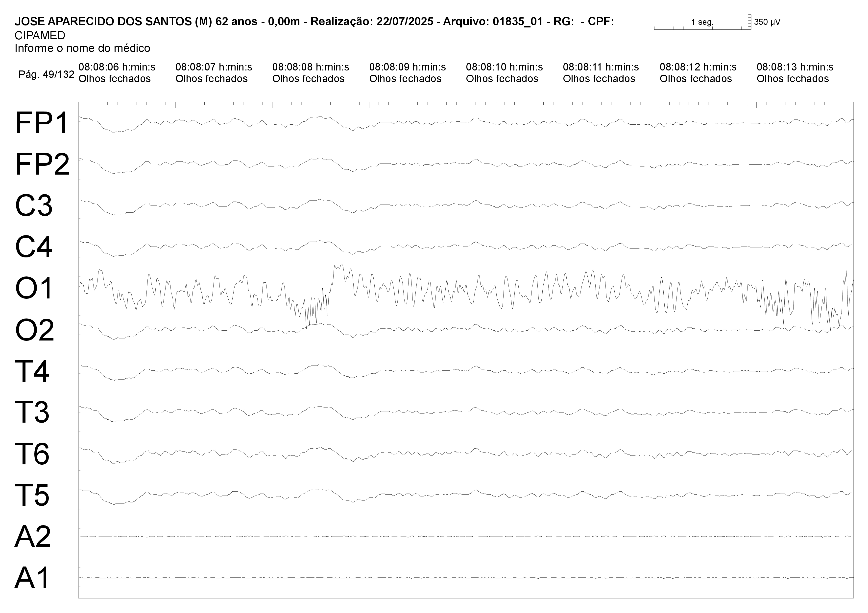Select the T6 channel label
868x613 pixels.
pos(32,454)
